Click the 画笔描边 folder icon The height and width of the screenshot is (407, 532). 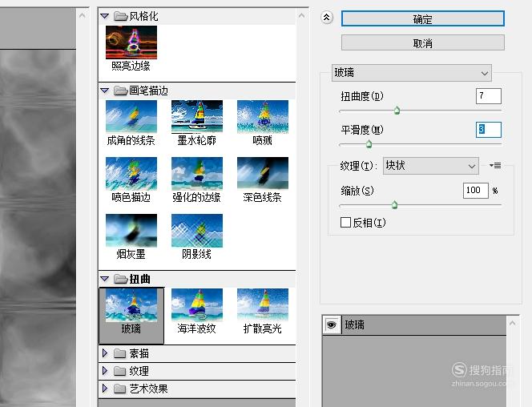[120, 91]
